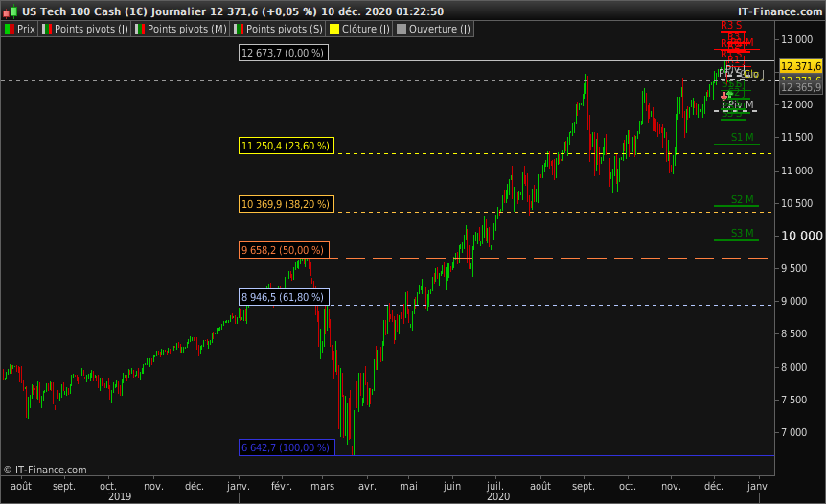Screen dimensions: 826x504
Task: Click the Points pivots (J) legend icon
Action: (47, 29)
